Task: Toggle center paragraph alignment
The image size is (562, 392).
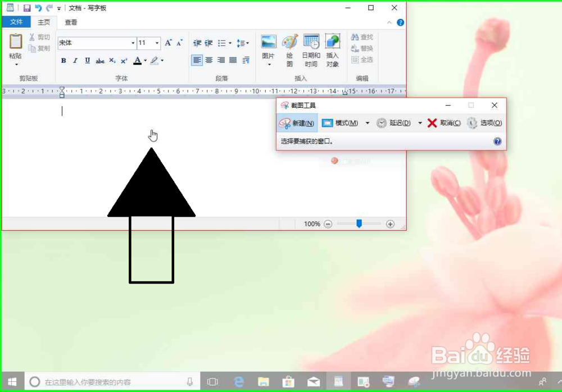Action: pos(209,61)
